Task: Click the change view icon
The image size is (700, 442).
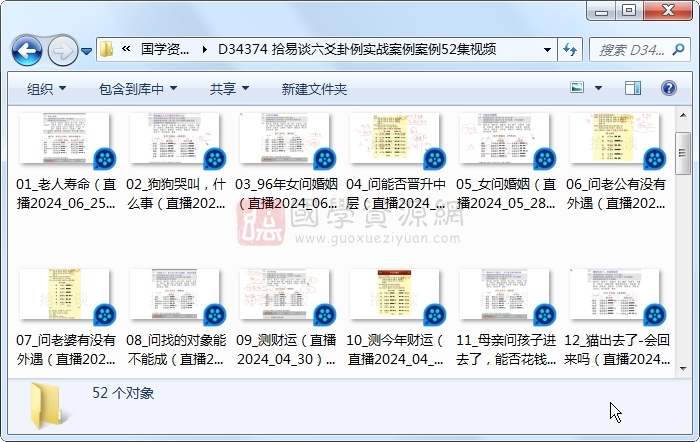Action: coord(577,88)
